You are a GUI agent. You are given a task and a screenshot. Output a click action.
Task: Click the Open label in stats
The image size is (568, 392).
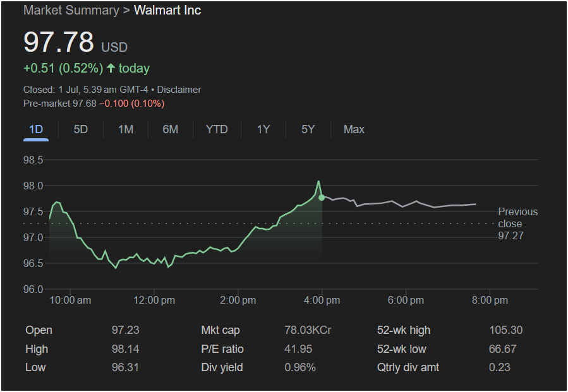coord(39,330)
